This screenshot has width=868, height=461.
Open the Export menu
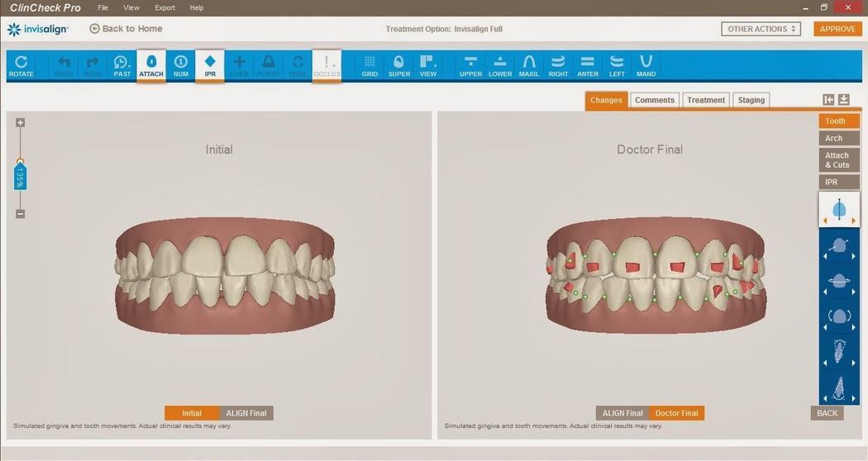point(165,7)
